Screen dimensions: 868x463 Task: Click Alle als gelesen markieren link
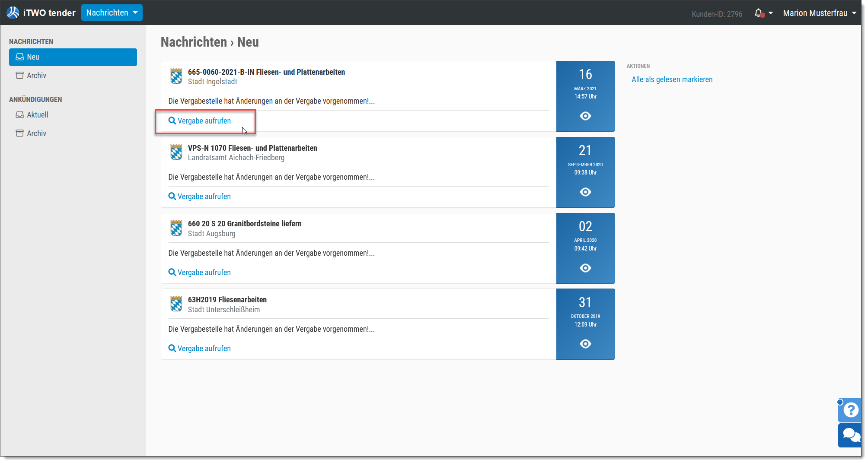672,79
